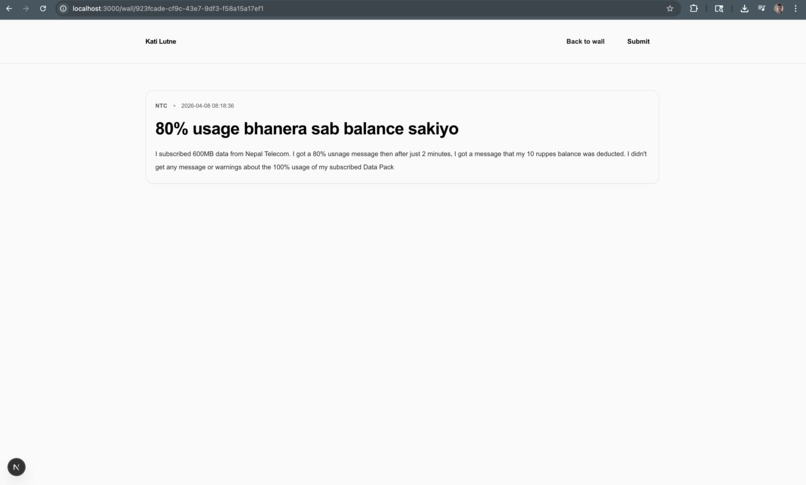
Task: Go to Back to wall link
Action: [585, 42]
